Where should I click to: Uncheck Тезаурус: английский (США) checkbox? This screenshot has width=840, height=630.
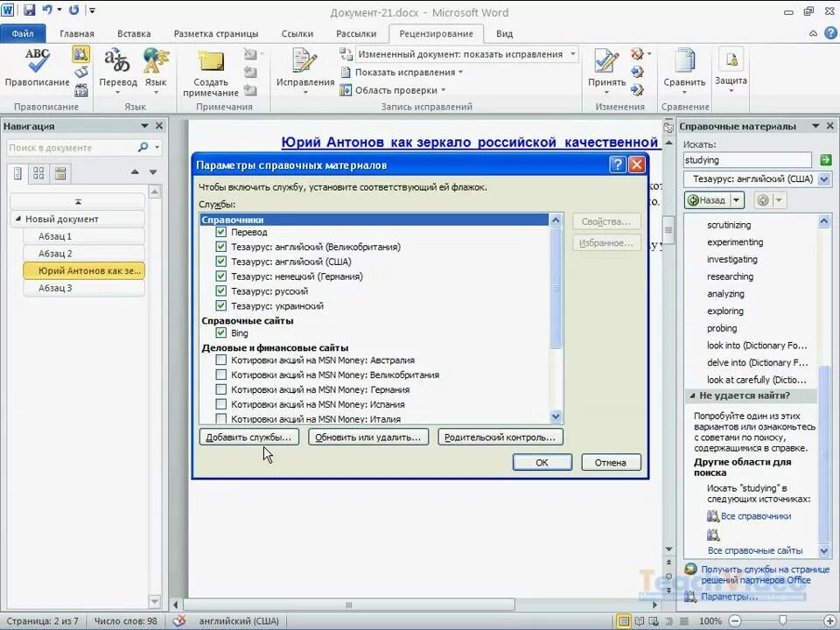coord(220,262)
